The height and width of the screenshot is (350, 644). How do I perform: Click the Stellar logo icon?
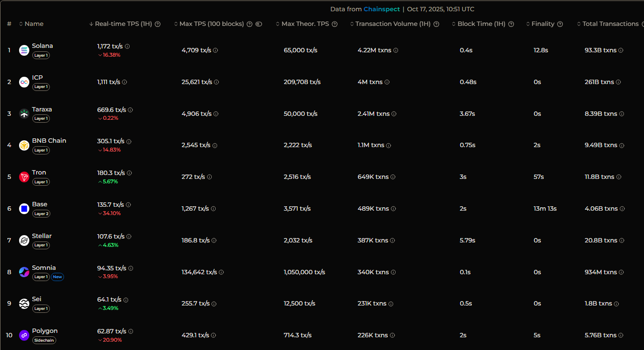click(24, 241)
